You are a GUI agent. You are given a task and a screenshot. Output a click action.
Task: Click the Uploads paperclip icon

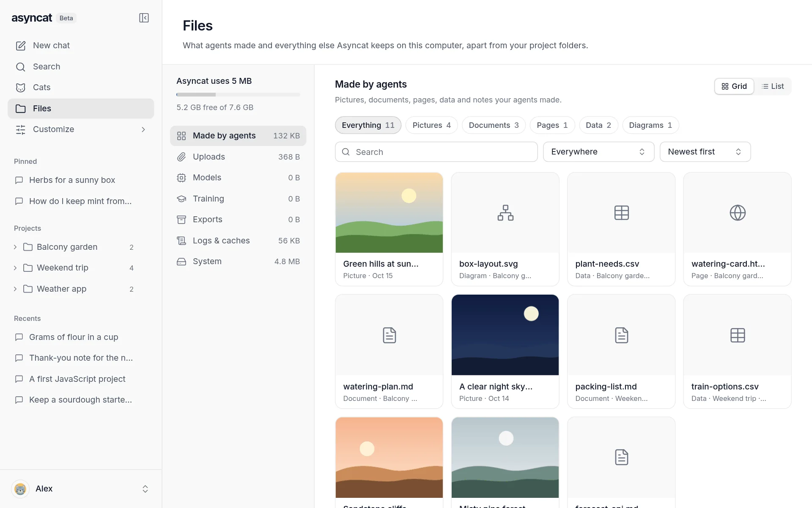[x=181, y=157]
